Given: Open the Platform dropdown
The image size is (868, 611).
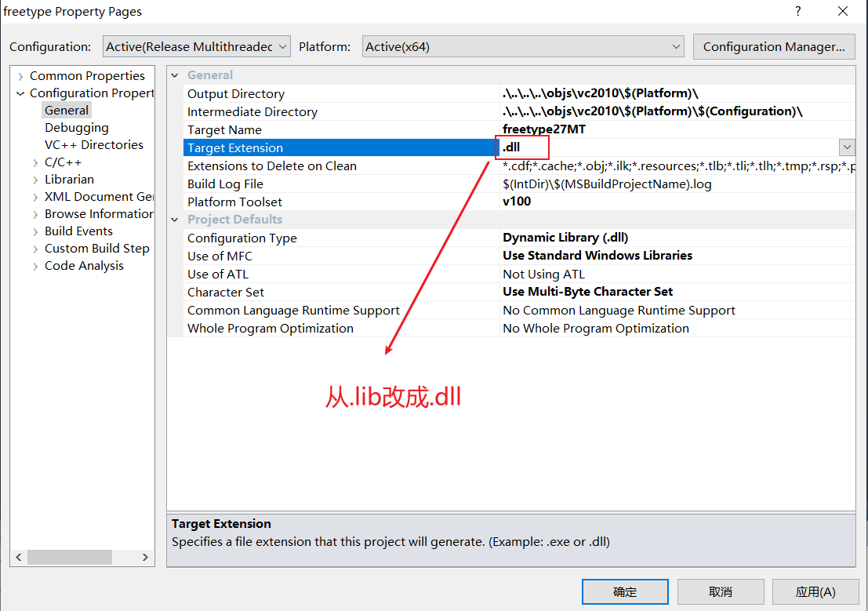Looking at the screenshot, I should click(x=522, y=46).
